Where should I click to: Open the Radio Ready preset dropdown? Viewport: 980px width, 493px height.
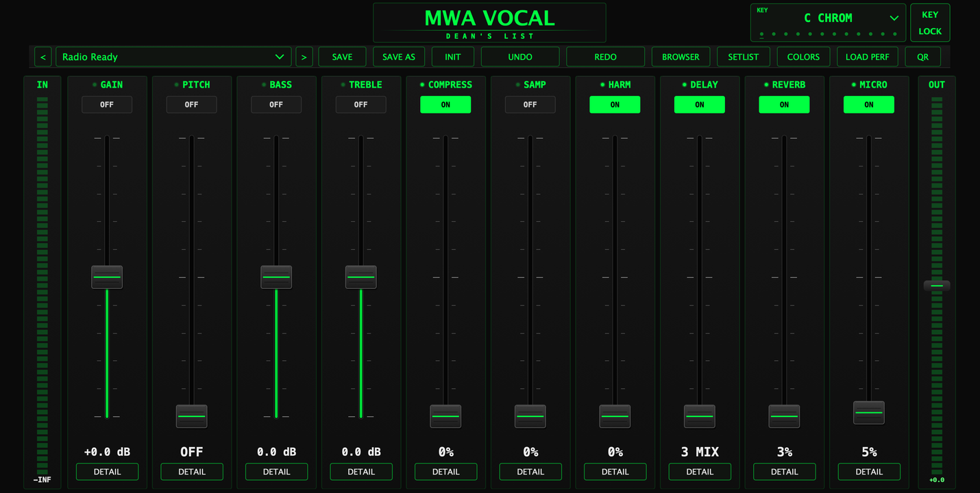click(173, 57)
